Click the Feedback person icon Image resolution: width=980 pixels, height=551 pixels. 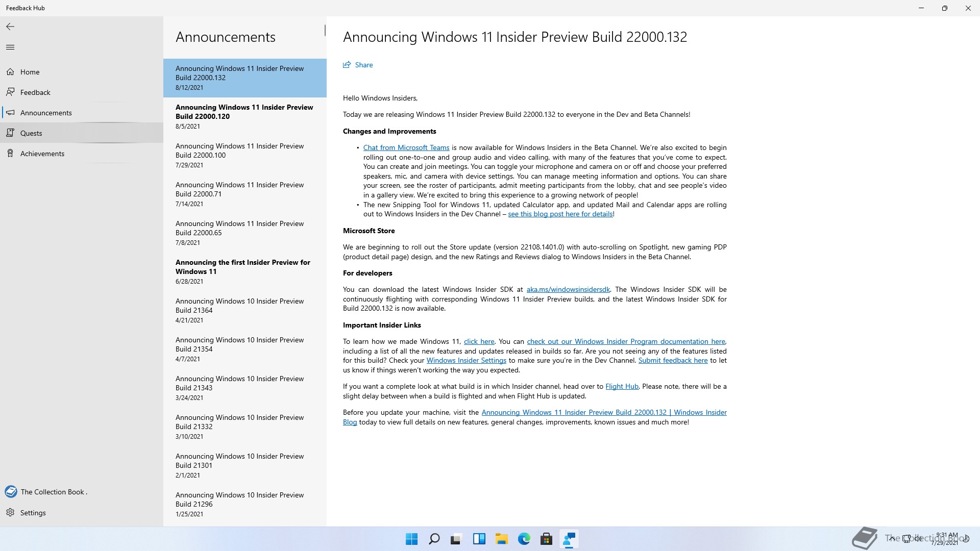10,92
